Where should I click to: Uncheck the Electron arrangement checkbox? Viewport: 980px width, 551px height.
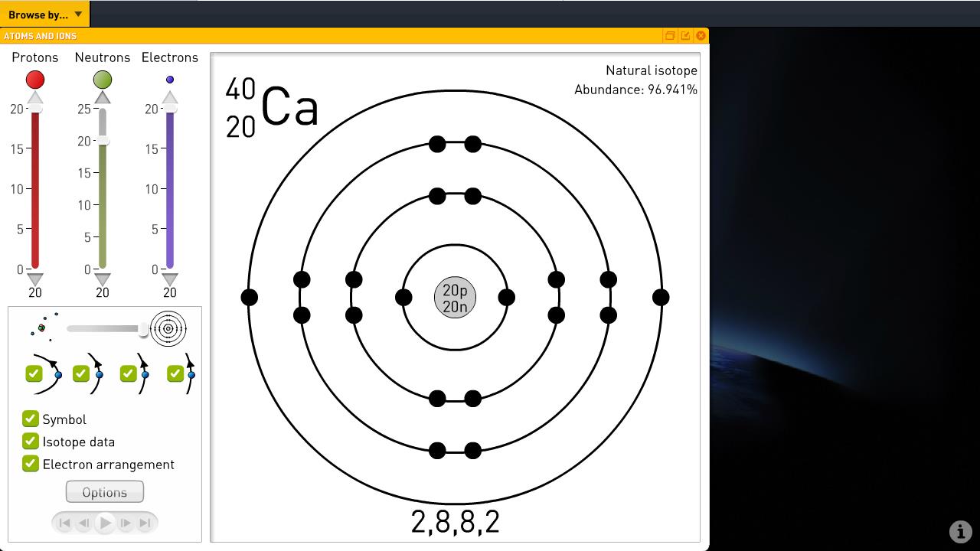30,463
